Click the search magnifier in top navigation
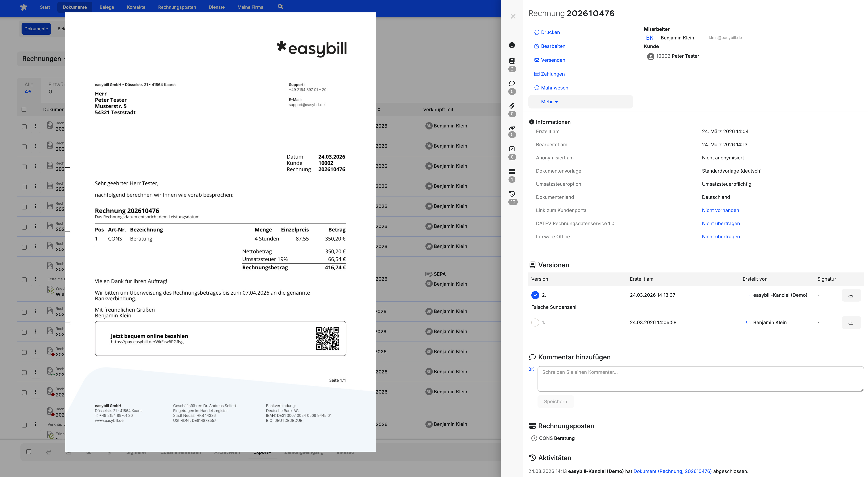 [280, 7]
